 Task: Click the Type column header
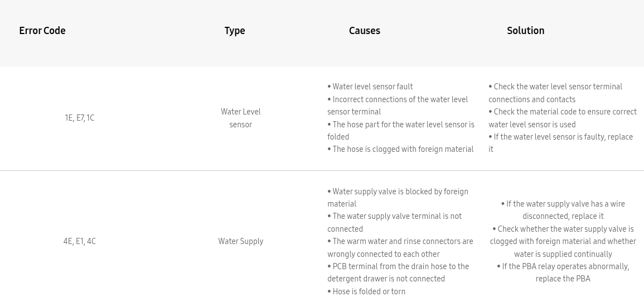click(x=235, y=31)
